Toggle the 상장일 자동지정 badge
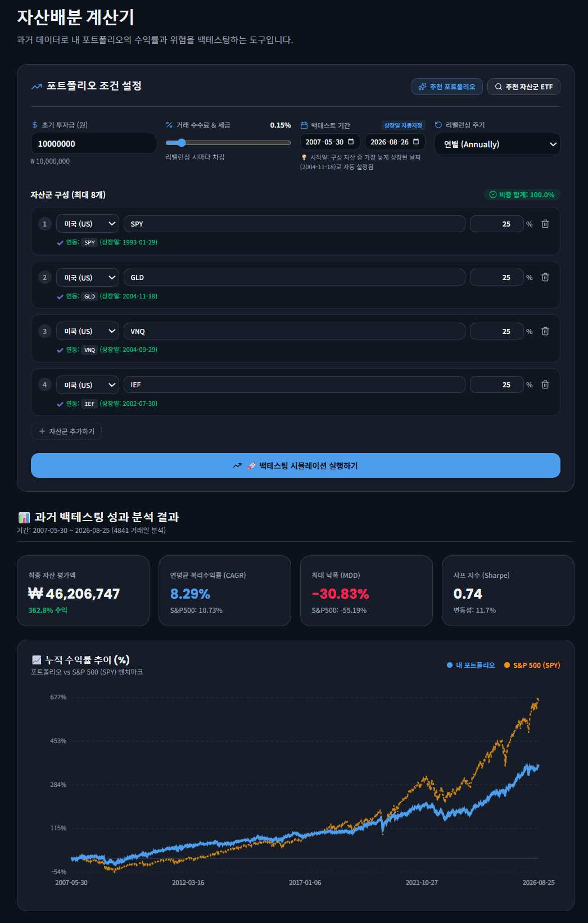The height and width of the screenshot is (923, 588). click(x=403, y=125)
